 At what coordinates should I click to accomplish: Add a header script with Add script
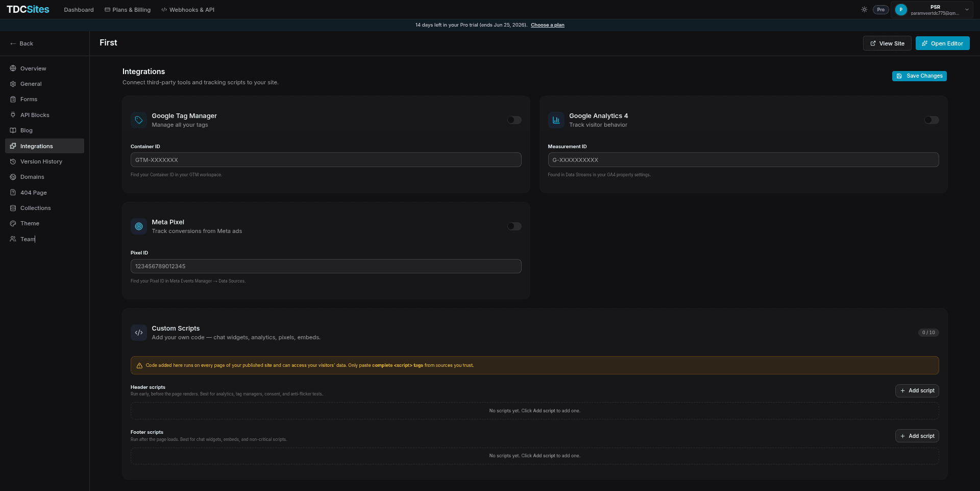[917, 391]
